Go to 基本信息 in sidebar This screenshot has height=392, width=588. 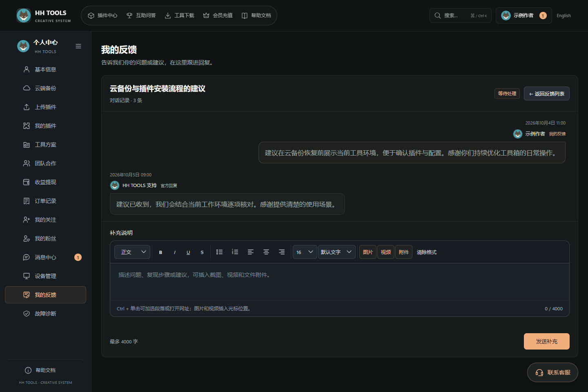[45, 69]
